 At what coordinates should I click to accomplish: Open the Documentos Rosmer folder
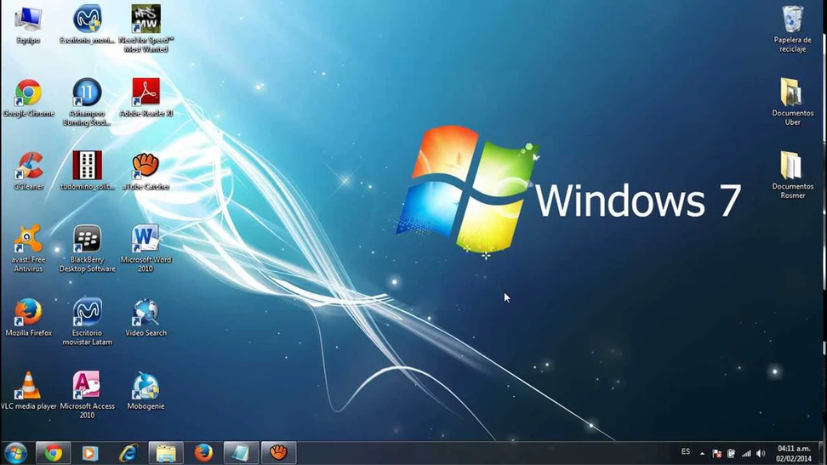(x=792, y=166)
